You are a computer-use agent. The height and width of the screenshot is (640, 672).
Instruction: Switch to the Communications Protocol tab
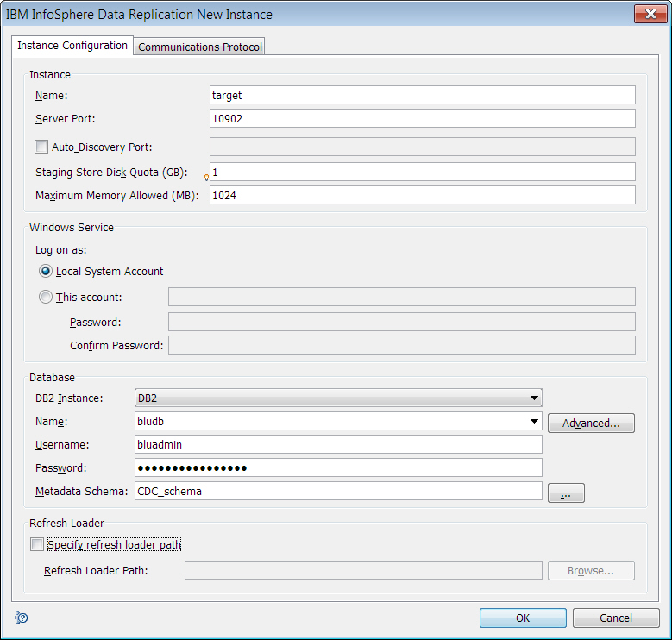point(200,47)
